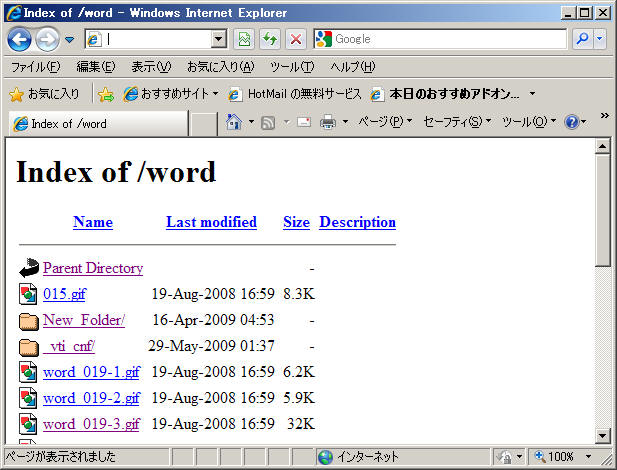Open the ファイル(F) menu
This screenshot has width=617, height=470.
pyautogui.click(x=35, y=67)
